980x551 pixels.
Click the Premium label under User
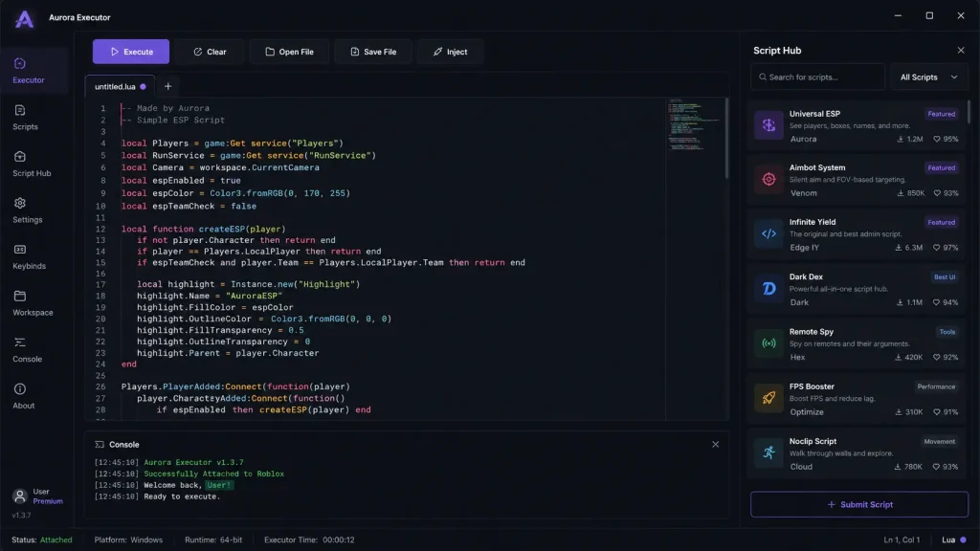point(48,501)
